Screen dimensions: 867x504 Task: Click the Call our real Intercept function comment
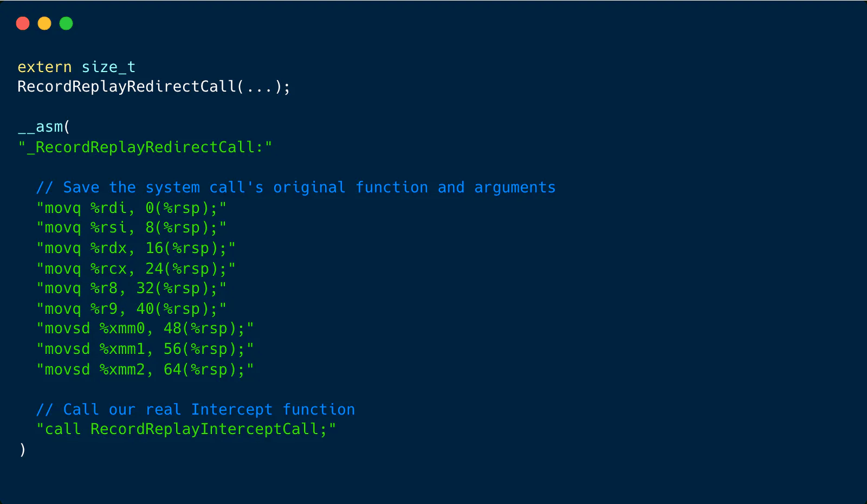tap(196, 410)
